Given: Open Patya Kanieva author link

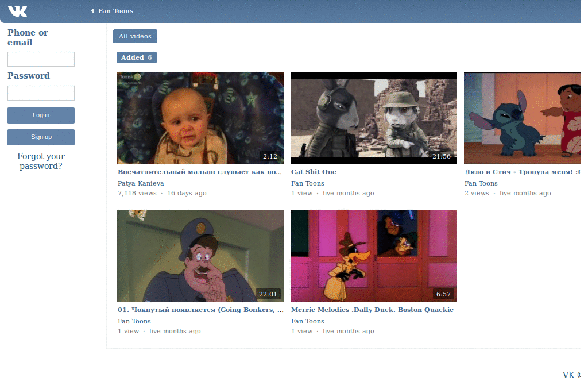Looking at the screenshot, I should (141, 183).
